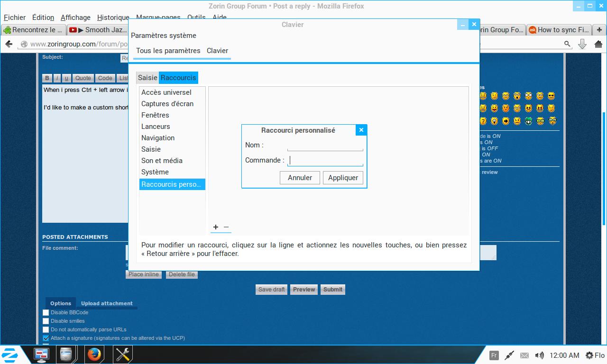Screen dimensions: 607x364
Task: Click the Appliquer button
Action: tap(343, 178)
